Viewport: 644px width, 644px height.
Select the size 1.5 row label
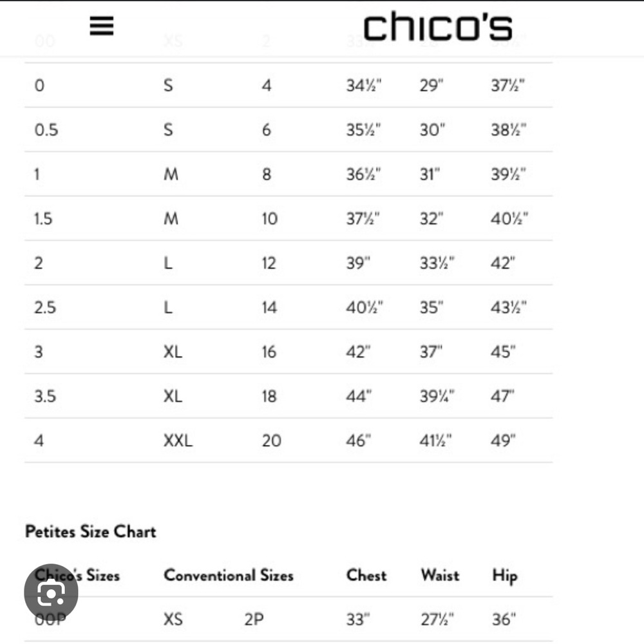point(43,218)
